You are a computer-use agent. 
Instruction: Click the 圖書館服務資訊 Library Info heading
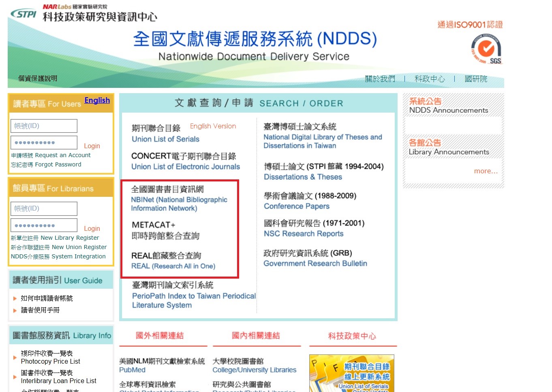[x=62, y=335]
